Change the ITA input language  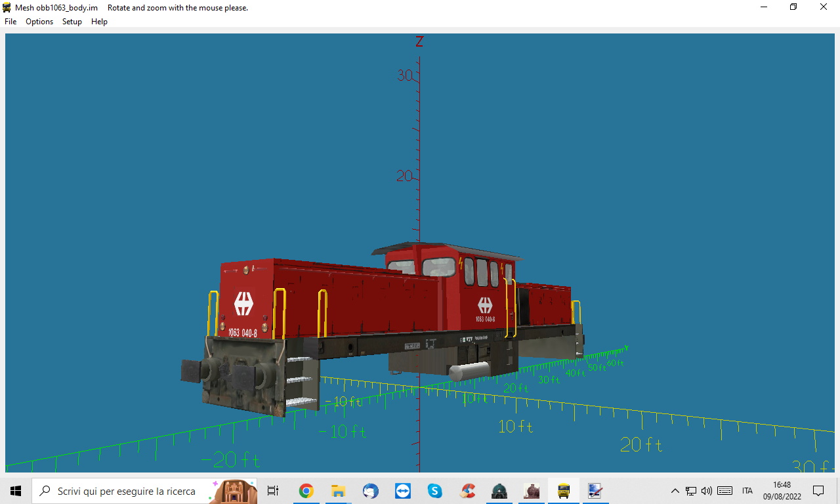(x=747, y=491)
